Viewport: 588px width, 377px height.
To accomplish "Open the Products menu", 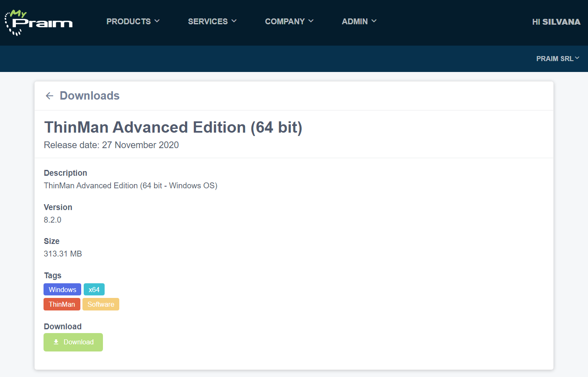I will click(x=133, y=21).
